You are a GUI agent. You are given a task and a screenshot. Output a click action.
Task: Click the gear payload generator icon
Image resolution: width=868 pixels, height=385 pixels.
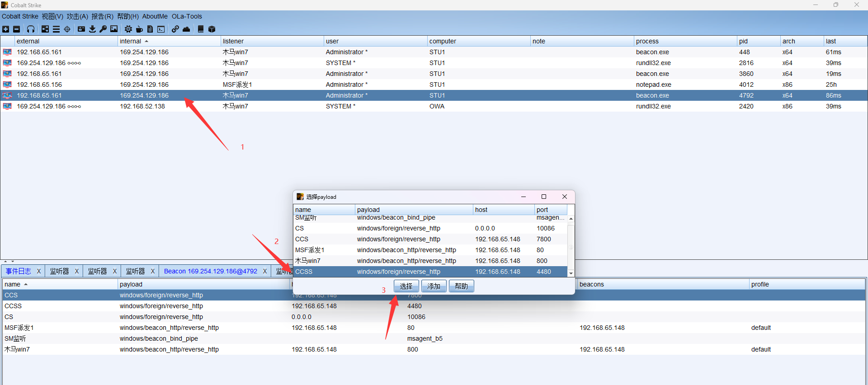[x=128, y=29]
